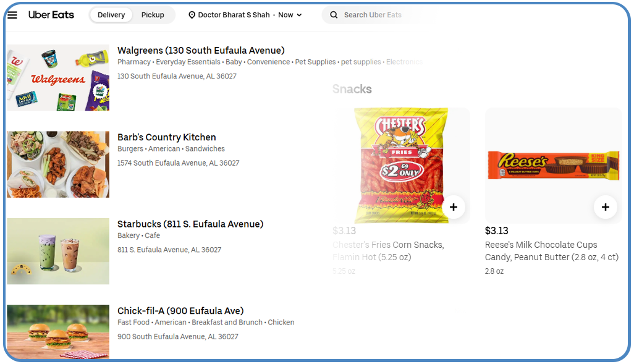The width and height of the screenshot is (634, 364).
Task: Open Walgreens store listing title
Action: coord(201,51)
